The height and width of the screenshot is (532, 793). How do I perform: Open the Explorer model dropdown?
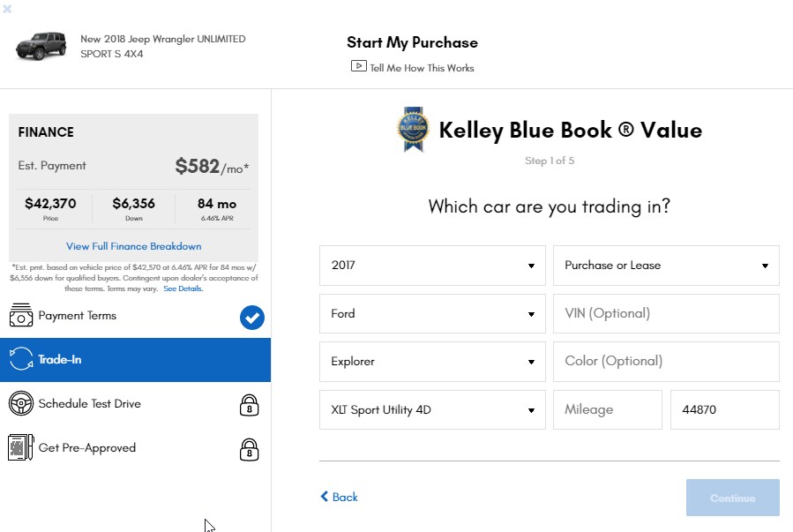(x=432, y=362)
